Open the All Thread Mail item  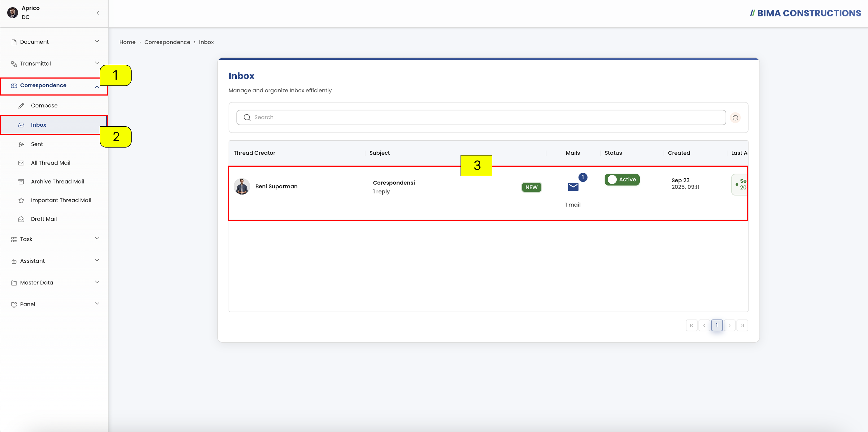click(x=54, y=163)
